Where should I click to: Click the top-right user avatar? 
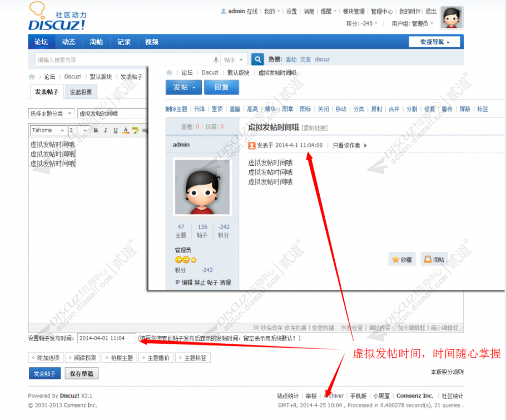pos(452,17)
